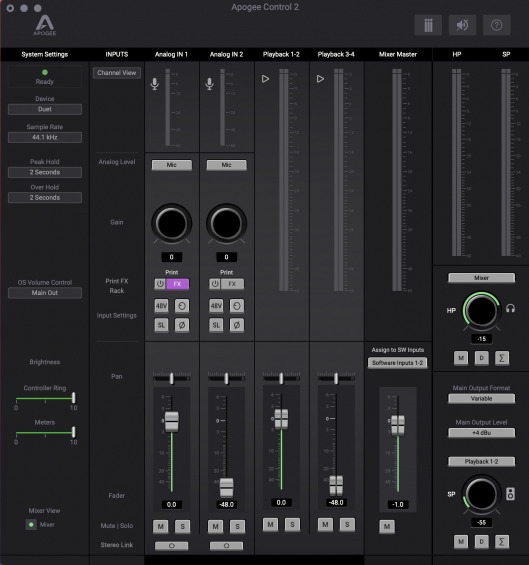The image size is (529, 565).
Task: Enable 48V phantom power on Analog IN 1
Action: 161,306
